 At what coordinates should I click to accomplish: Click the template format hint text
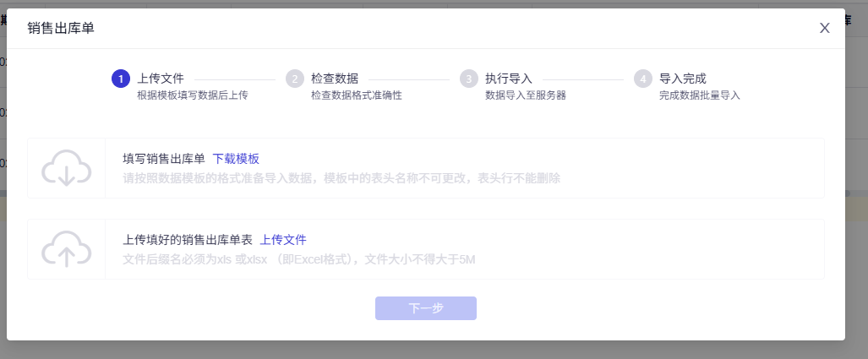click(341, 179)
